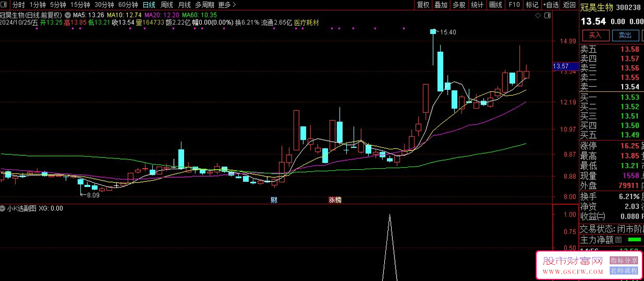
Task: Expand the main chart indicator dropdown arrow
Action: coord(67,15)
